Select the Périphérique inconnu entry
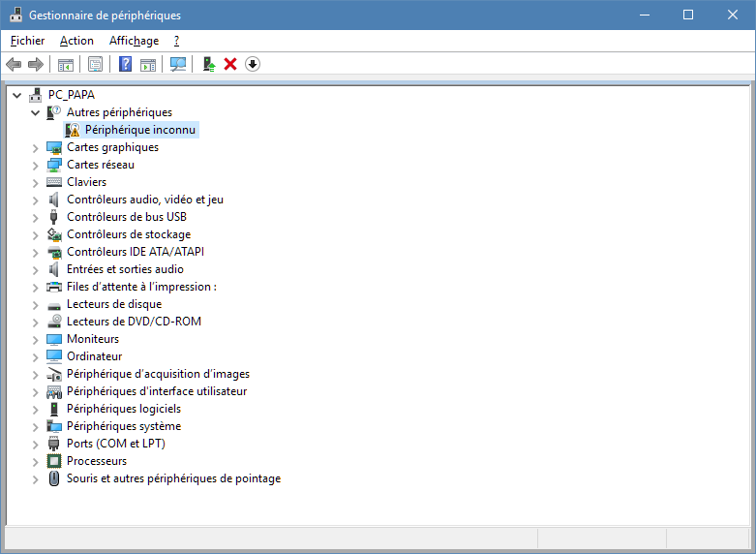756x554 pixels. (139, 130)
